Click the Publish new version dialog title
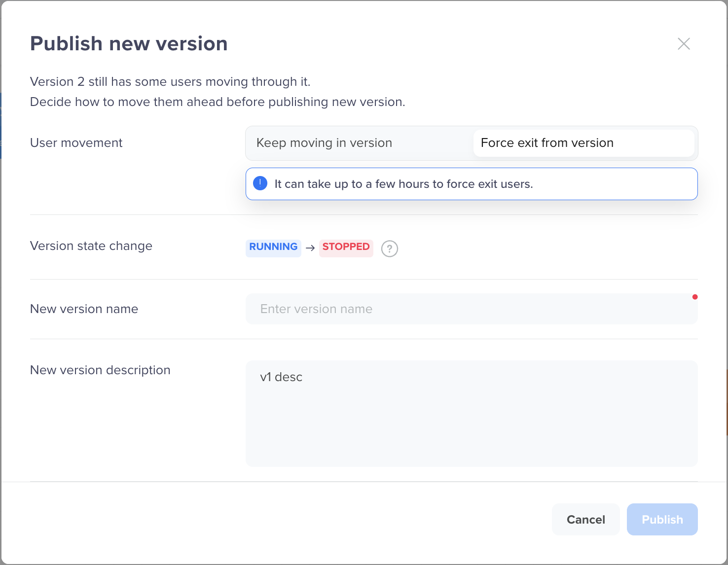The width and height of the screenshot is (728, 565). click(129, 43)
